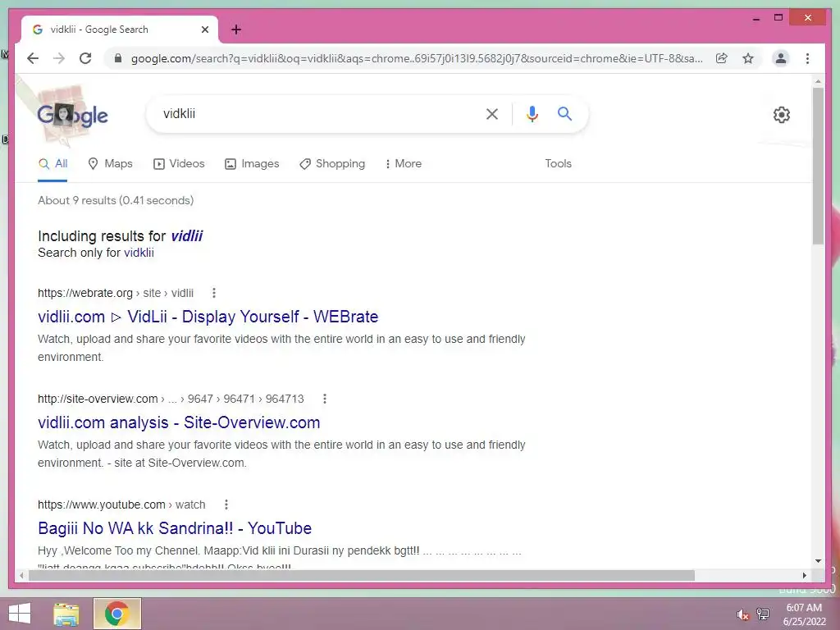The image size is (840, 630).
Task: Open search Tools
Action: pos(558,164)
